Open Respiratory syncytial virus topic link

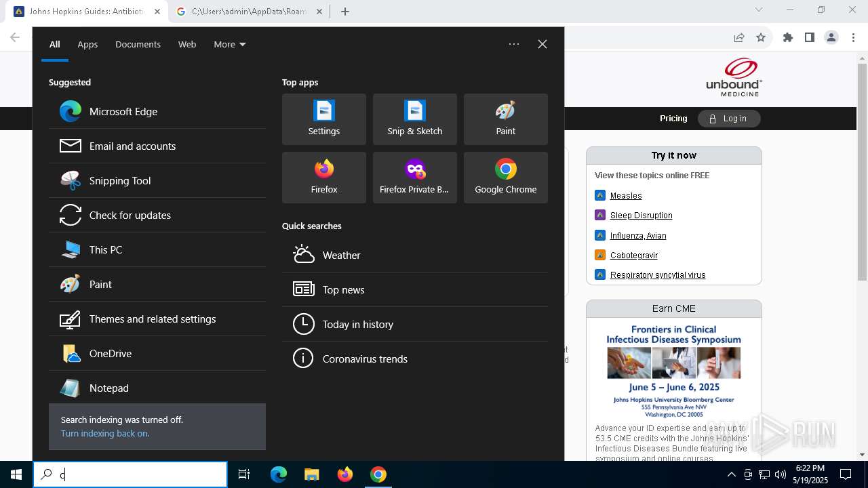(x=658, y=275)
